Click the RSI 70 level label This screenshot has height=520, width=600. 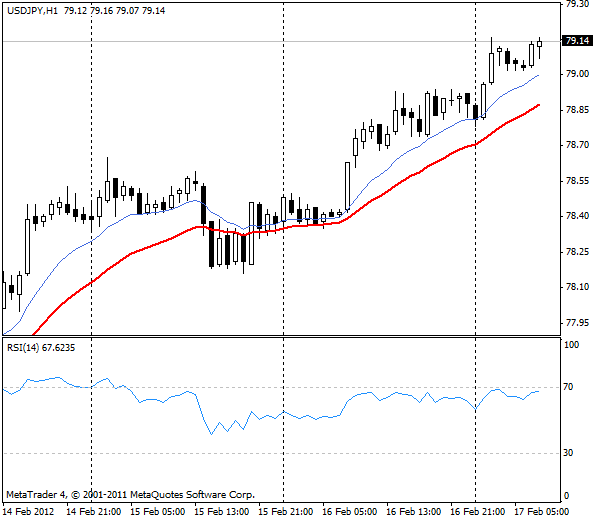568,387
